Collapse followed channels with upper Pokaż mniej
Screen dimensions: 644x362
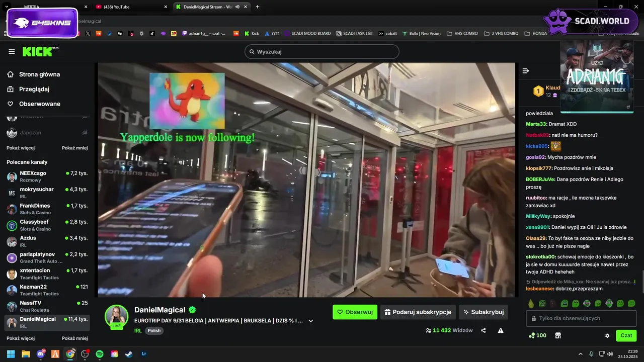75,148
